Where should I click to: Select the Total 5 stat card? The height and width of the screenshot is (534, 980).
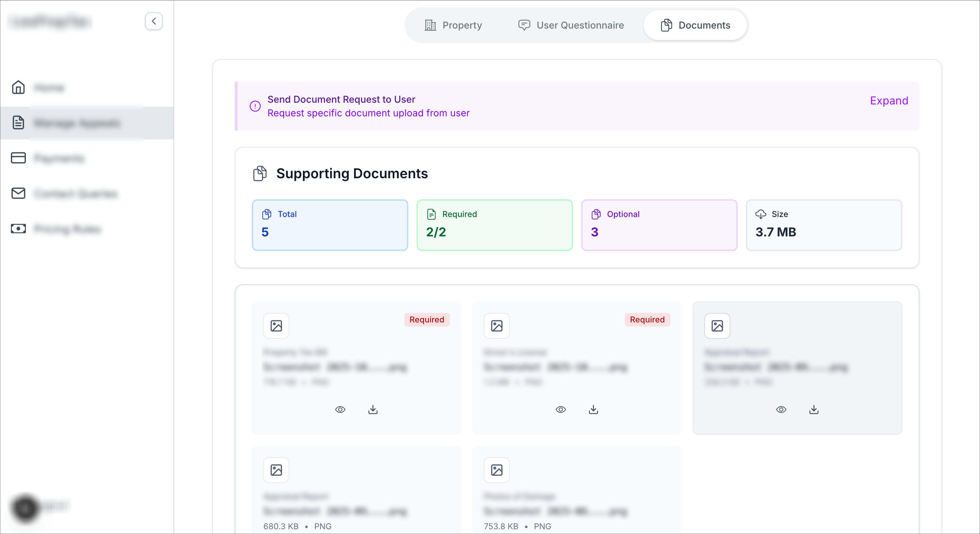click(330, 225)
